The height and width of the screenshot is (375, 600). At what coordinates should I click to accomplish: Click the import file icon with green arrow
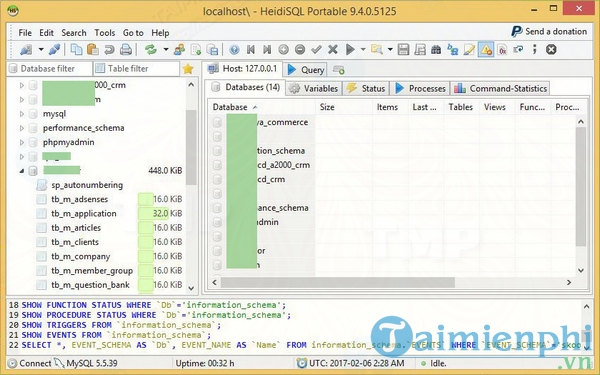point(196,50)
